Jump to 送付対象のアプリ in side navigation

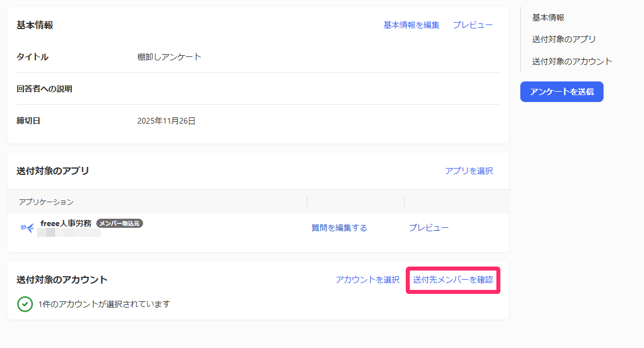[564, 39]
